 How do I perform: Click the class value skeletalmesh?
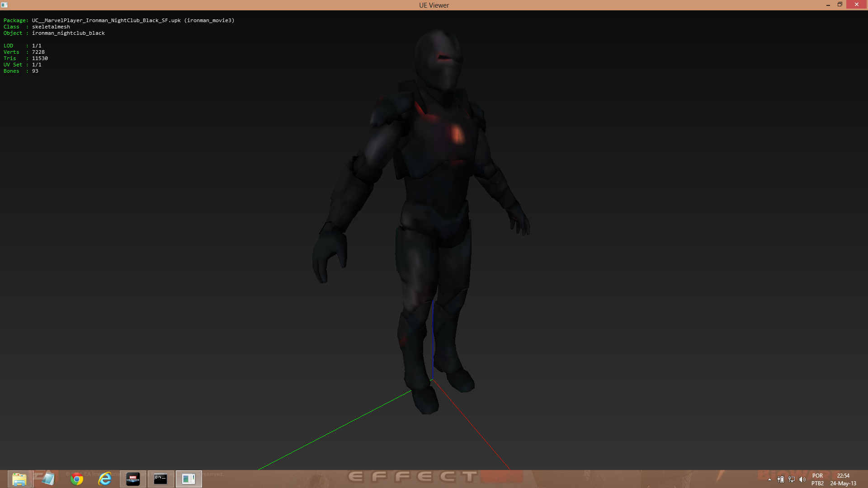pyautogui.click(x=51, y=27)
